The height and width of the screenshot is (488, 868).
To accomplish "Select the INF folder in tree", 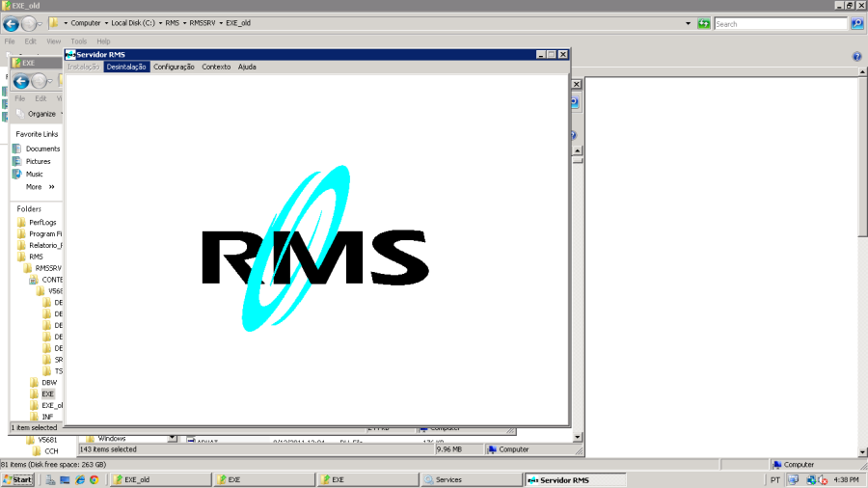I will click(47, 418).
